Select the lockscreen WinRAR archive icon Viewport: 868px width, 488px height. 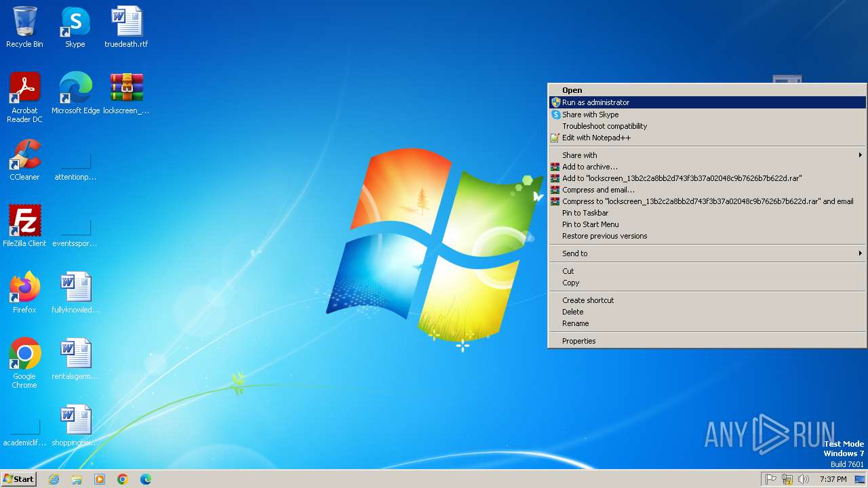pos(126,94)
